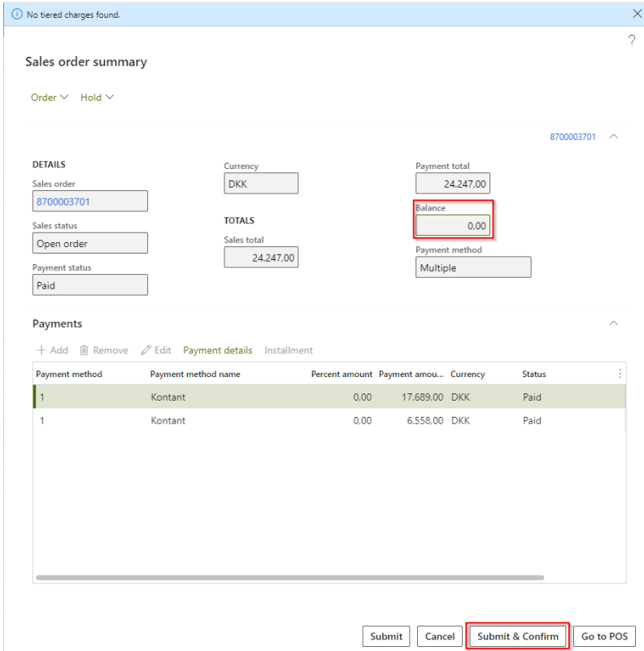
Task: Collapse the order header section chevron
Action: tap(614, 137)
